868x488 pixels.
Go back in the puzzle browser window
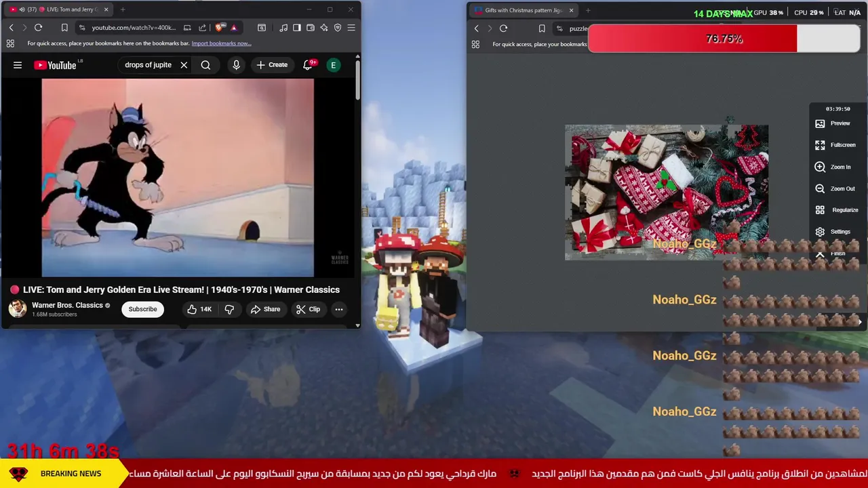[x=476, y=28]
